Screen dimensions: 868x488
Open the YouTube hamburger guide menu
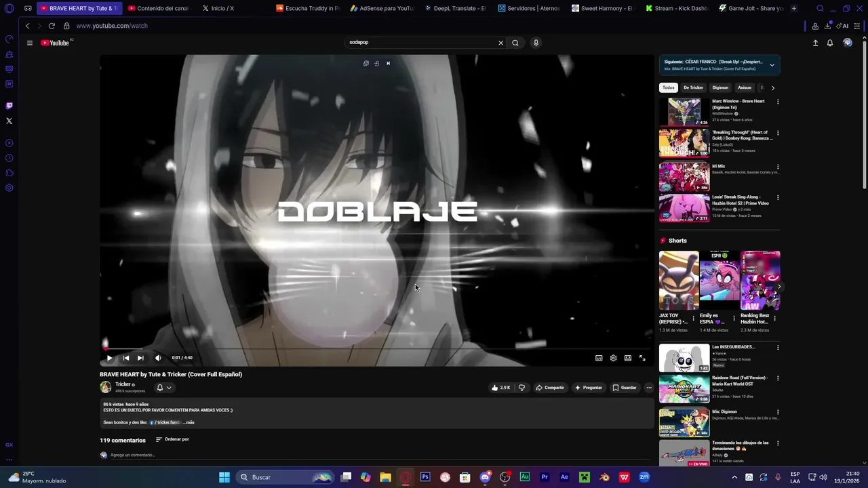(x=30, y=43)
